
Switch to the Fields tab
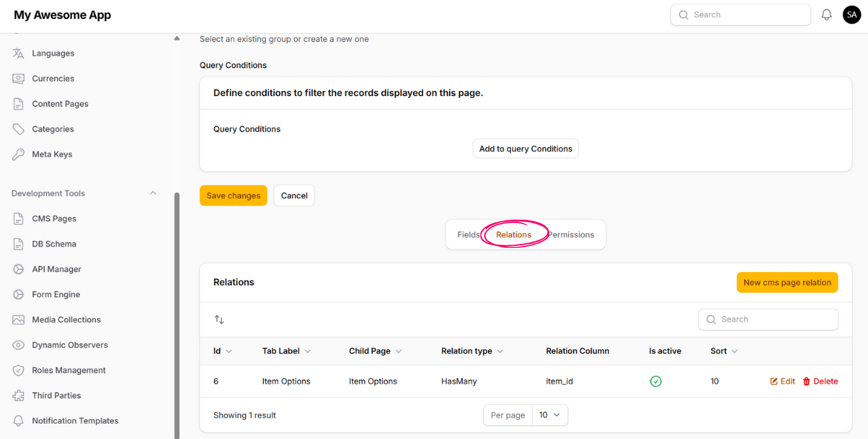pyautogui.click(x=468, y=234)
